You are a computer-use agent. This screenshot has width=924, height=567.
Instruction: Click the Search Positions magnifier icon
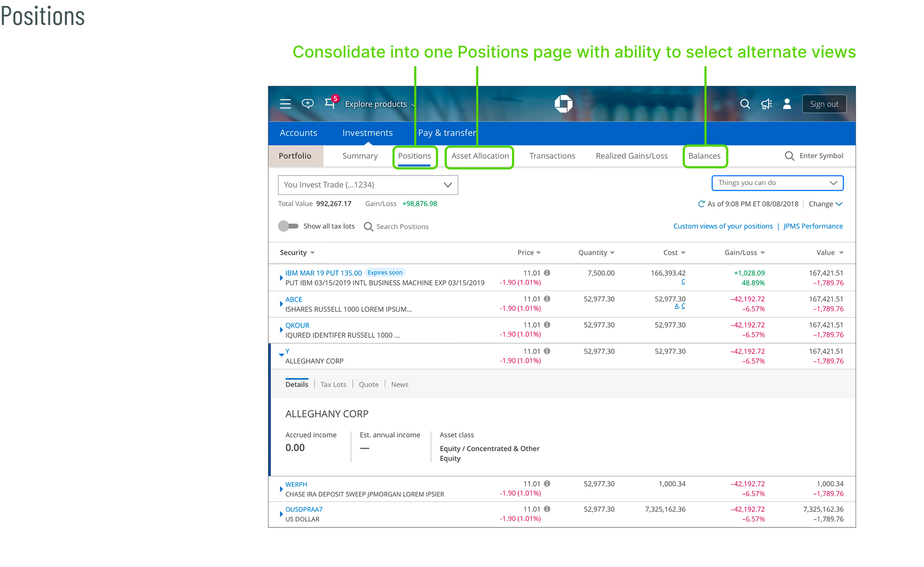369,226
